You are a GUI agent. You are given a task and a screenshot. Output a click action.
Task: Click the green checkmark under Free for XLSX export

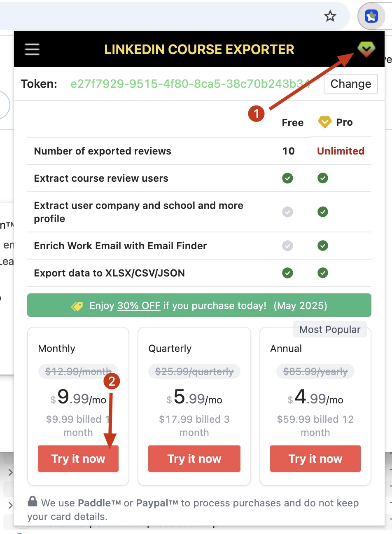(x=287, y=273)
